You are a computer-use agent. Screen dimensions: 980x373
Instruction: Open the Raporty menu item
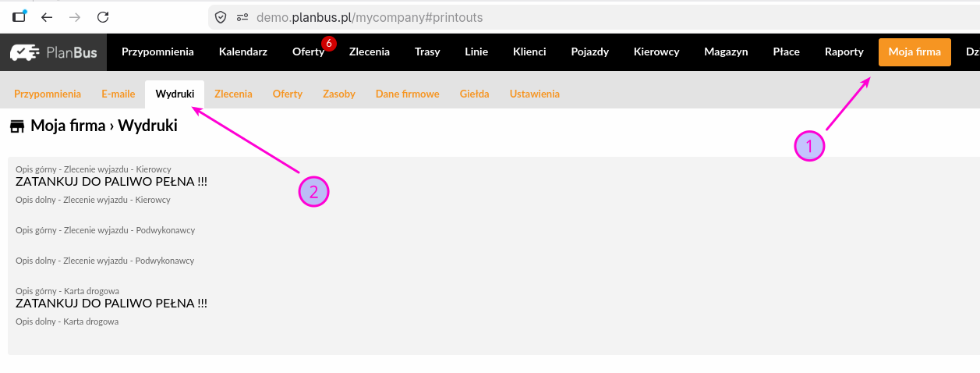tap(844, 52)
